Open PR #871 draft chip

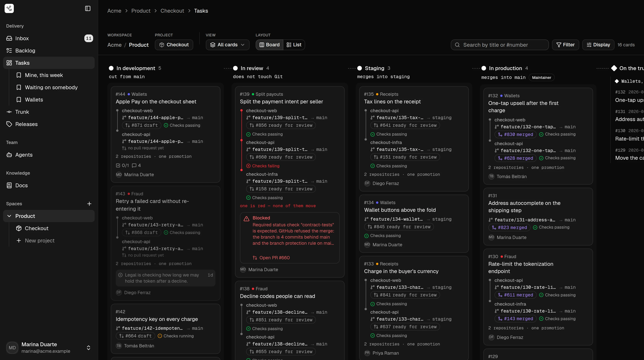[141, 125]
